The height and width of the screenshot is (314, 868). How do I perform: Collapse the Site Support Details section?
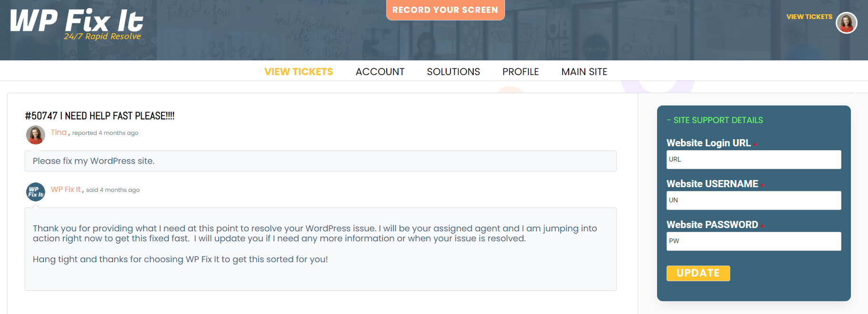click(715, 120)
